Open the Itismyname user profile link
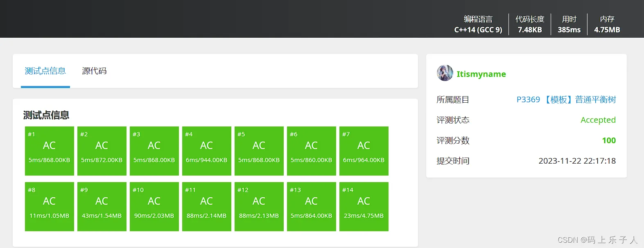Viewport: 644px width, 248px height. tap(481, 74)
